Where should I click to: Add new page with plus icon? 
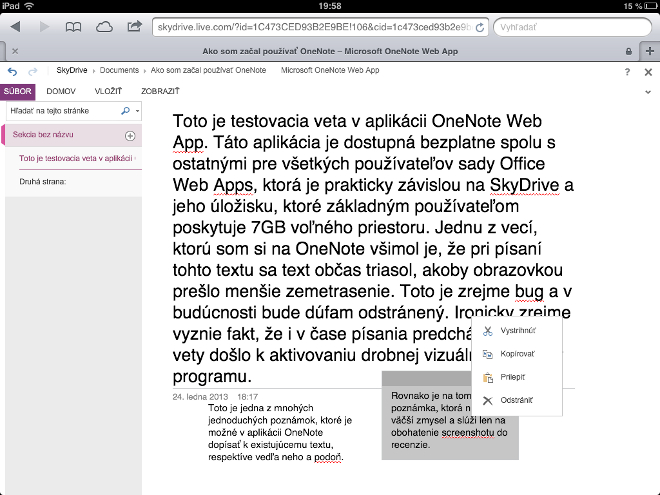130,136
